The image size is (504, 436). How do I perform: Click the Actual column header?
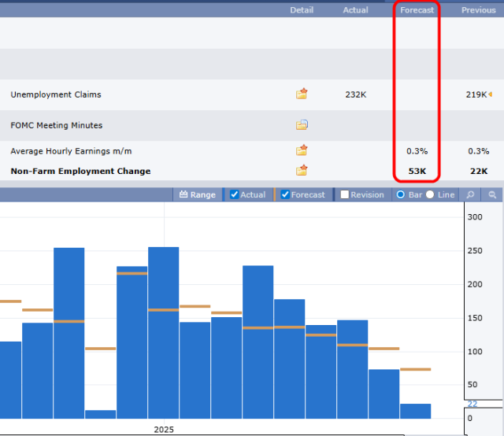coord(355,10)
